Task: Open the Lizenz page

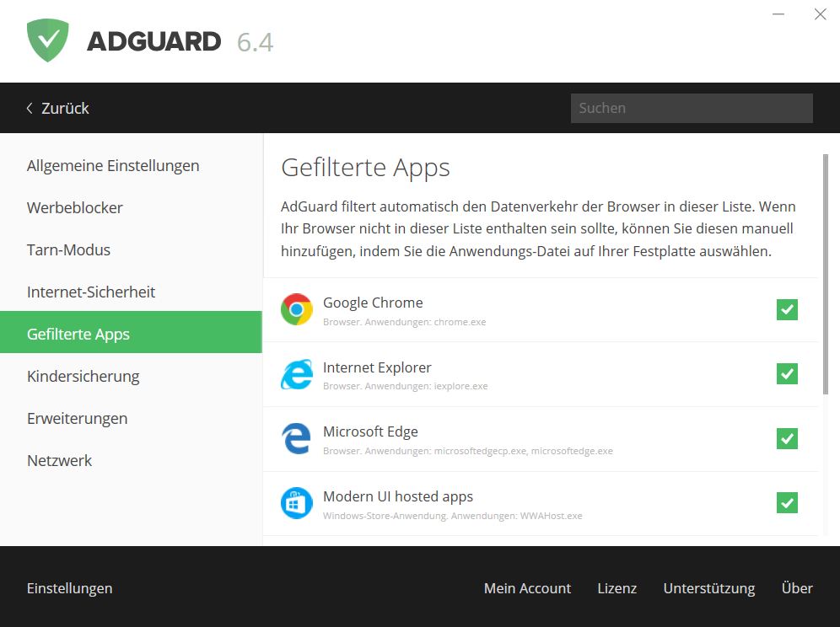Action: 617,588
